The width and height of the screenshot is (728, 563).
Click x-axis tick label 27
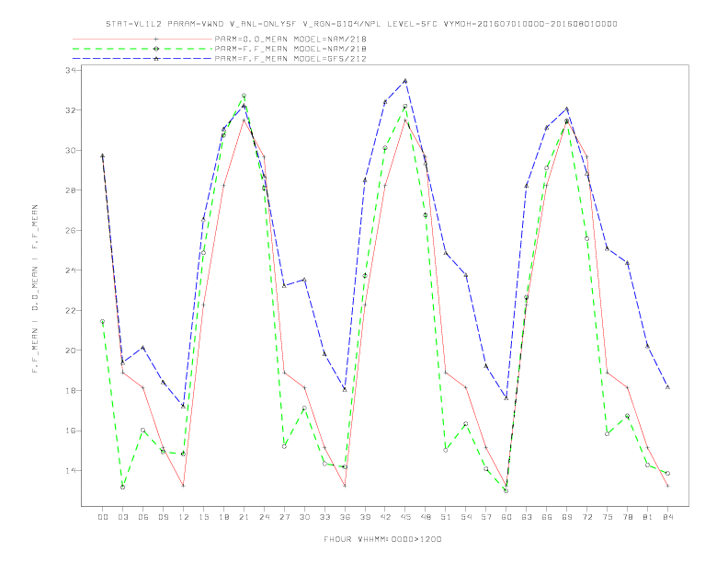[284, 517]
